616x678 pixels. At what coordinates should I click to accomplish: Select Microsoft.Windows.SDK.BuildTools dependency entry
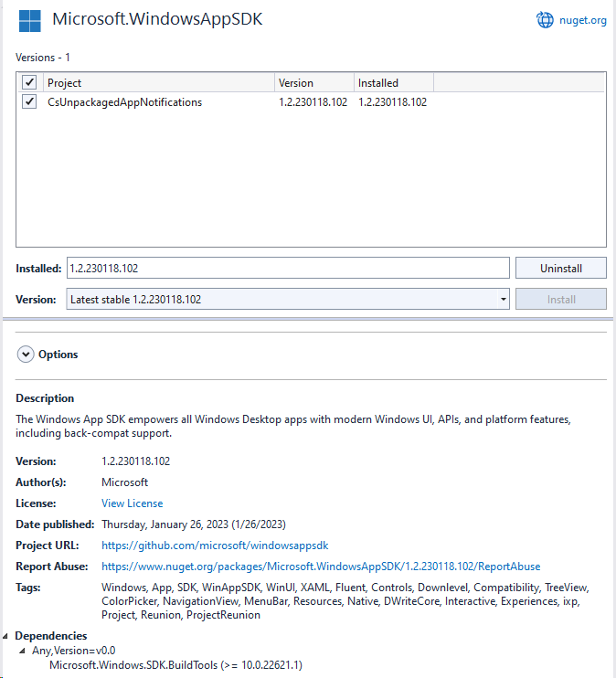tap(175, 665)
